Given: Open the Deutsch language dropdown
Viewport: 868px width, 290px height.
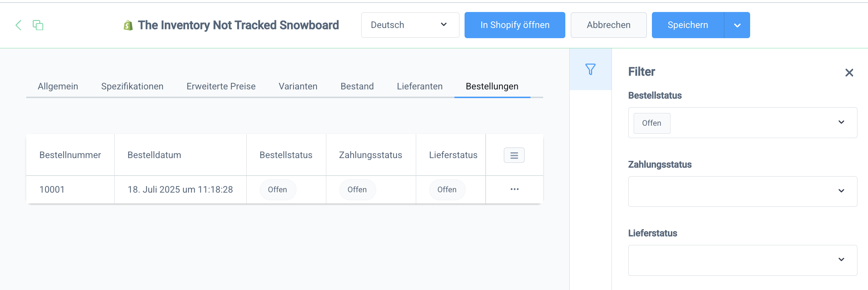Looking at the screenshot, I should pyautogui.click(x=410, y=25).
